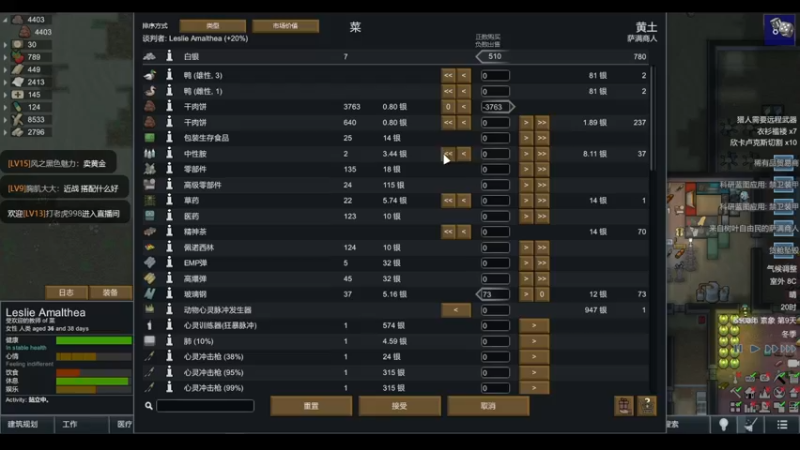
Task: Open info icon for EMP弹
Action: click(169, 263)
